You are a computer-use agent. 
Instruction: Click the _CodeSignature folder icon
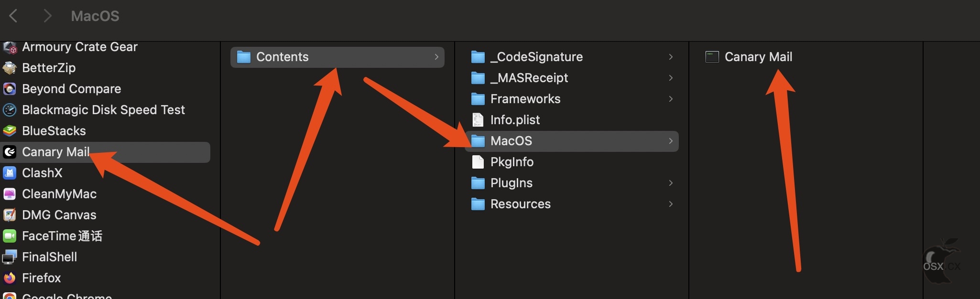coord(478,57)
